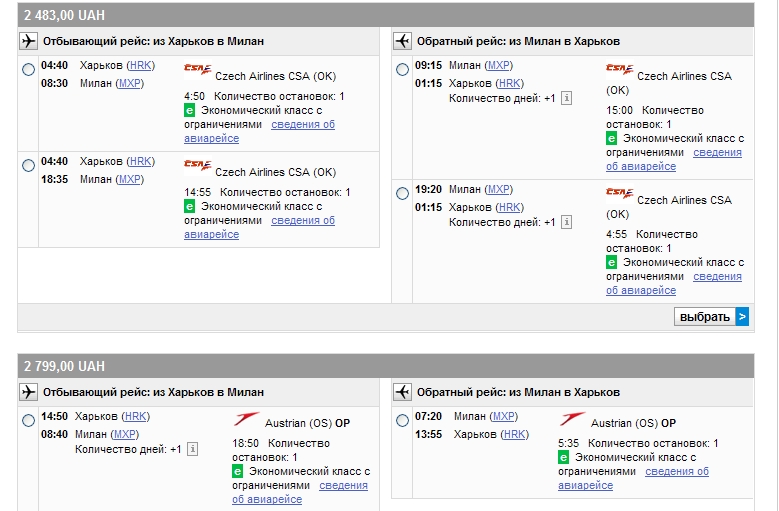Click the airplane icon in the 2 483 UAH departing flight header
This screenshot has width=779, height=511.
[x=28, y=41]
